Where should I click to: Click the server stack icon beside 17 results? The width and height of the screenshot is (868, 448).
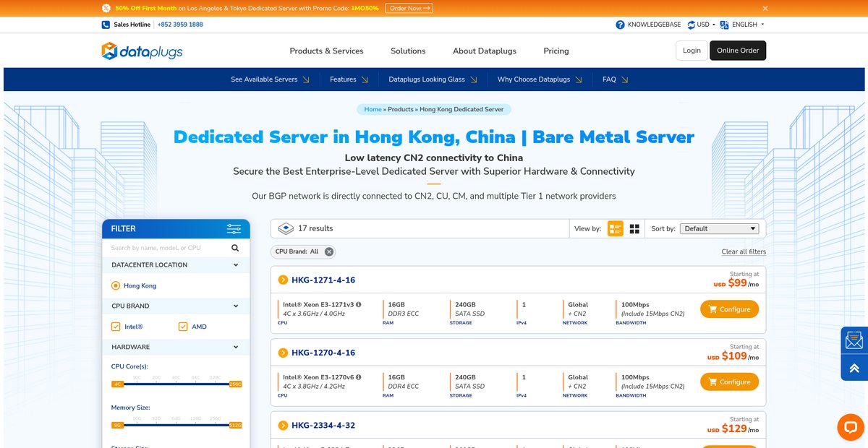(285, 228)
